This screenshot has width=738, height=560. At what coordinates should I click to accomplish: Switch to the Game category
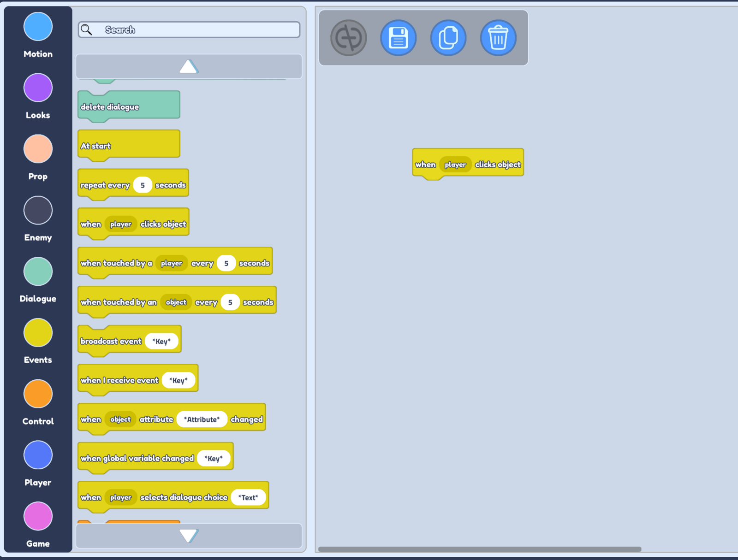(x=38, y=516)
